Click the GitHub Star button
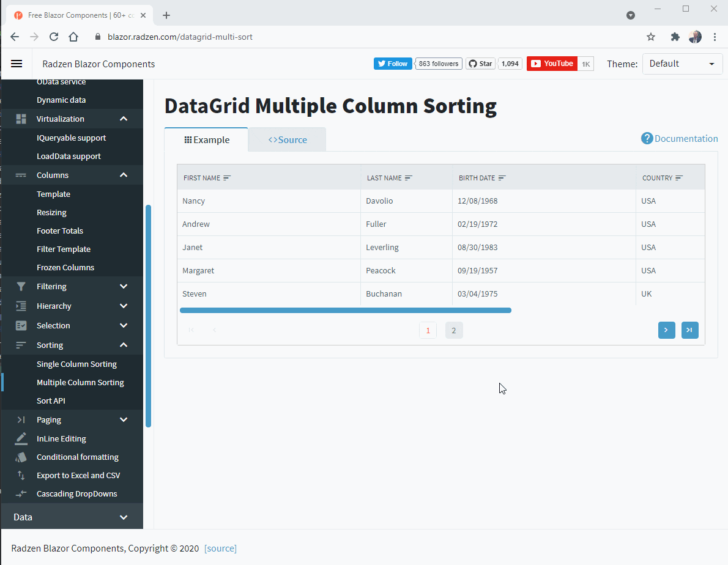The image size is (728, 565). click(x=480, y=64)
